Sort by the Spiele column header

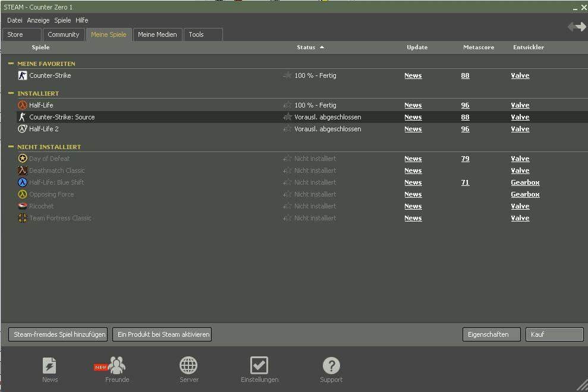click(x=40, y=48)
